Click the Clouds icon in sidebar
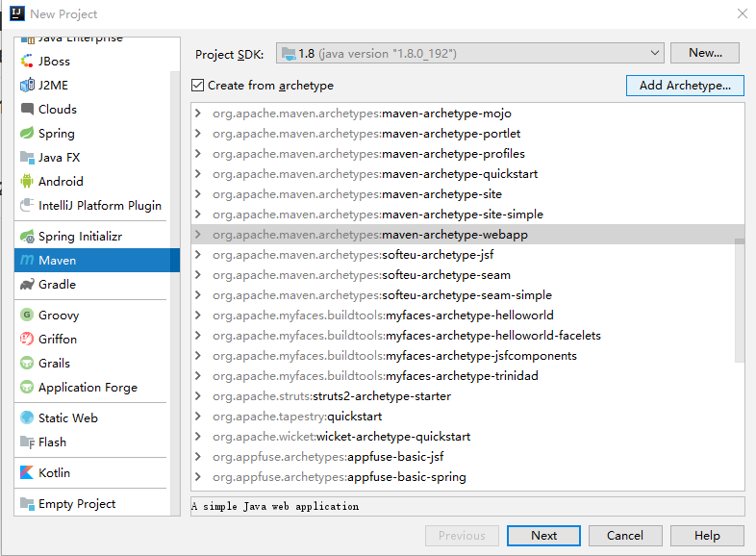Viewport: 756px width, 556px height. point(27,109)
